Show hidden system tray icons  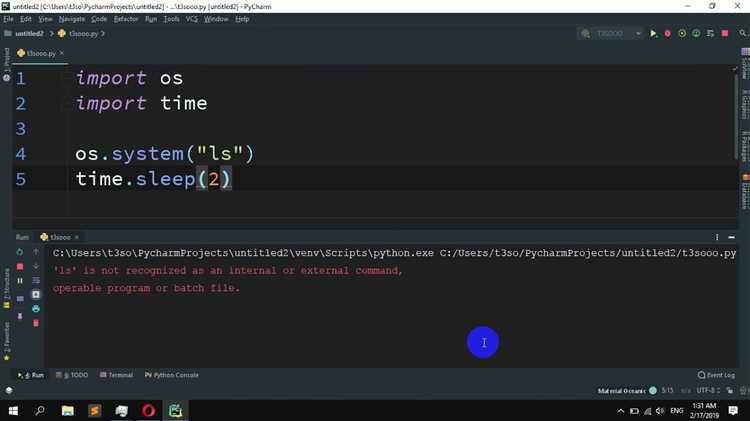coord(620,410)
